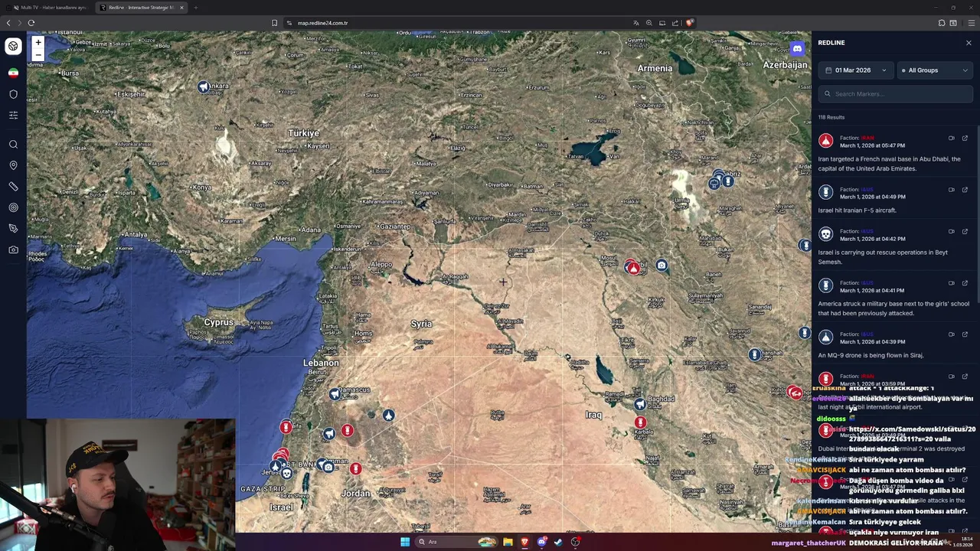Open the filter sliders icon in the sidebar

[13, 115]
